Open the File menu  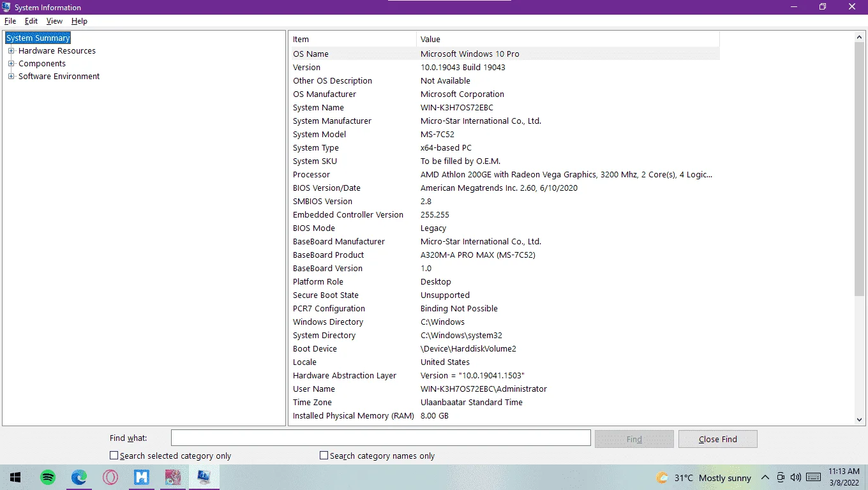[x=10, y=21]
